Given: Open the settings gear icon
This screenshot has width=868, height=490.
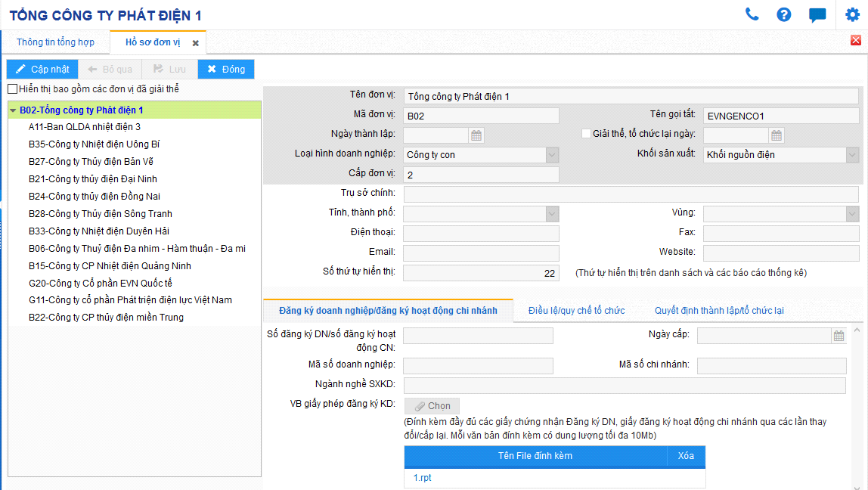Looking at the screenshot, I should 853,14.
